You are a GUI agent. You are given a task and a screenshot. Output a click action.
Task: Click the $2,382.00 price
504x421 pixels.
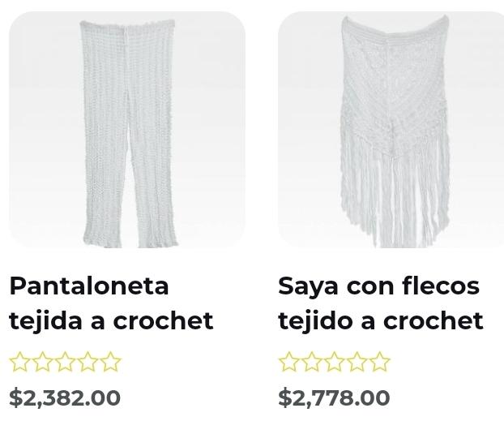65,397
